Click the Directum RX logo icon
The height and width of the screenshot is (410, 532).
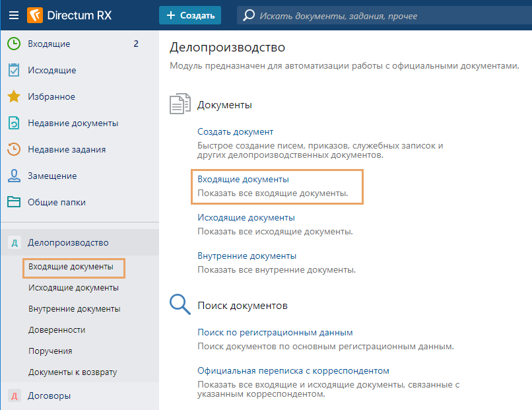(35, 15)
